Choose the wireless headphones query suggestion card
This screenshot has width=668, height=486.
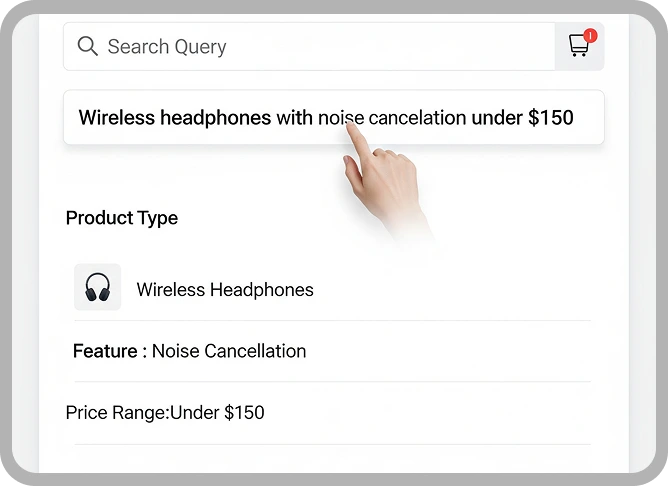[x=334, y=117]
